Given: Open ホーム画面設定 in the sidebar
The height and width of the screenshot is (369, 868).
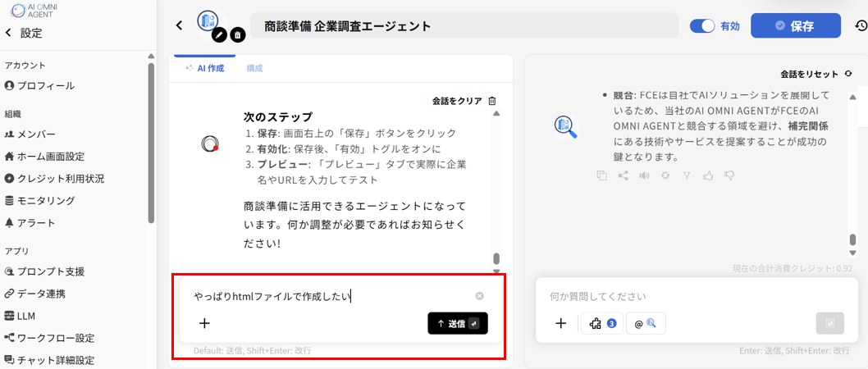Looking at the screenshot, I should point(44,157).
